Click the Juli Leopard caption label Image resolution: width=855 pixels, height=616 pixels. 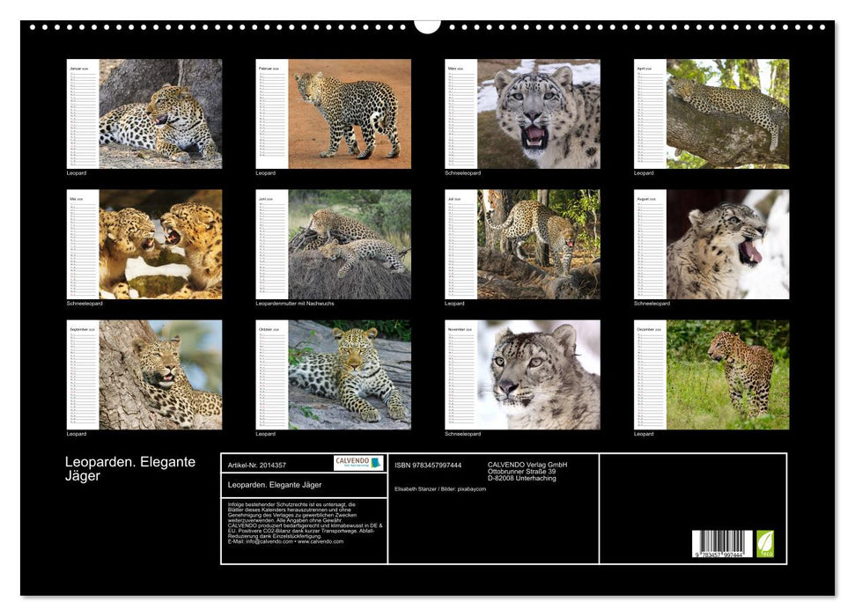tap(453, 304)
